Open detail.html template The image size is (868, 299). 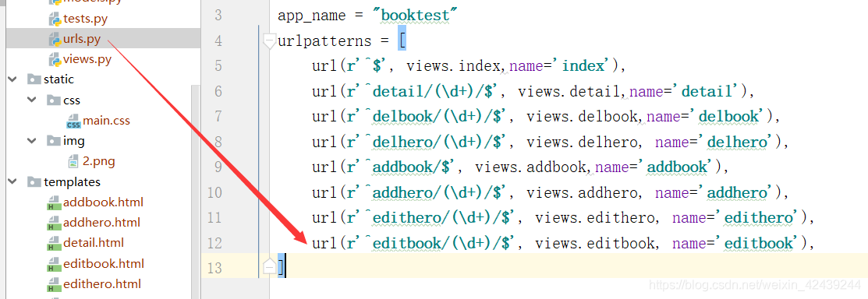[93, 243]
